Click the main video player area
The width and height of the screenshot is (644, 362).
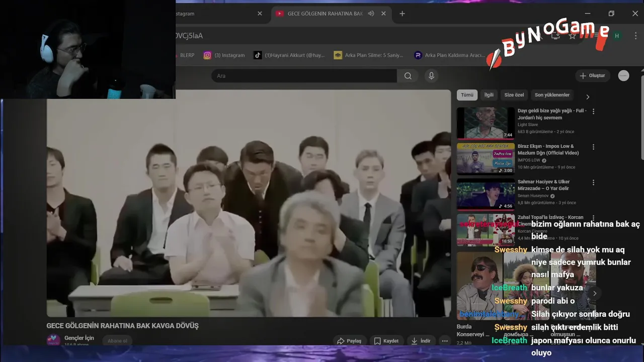pyautogui.click(x=249, y=203)
